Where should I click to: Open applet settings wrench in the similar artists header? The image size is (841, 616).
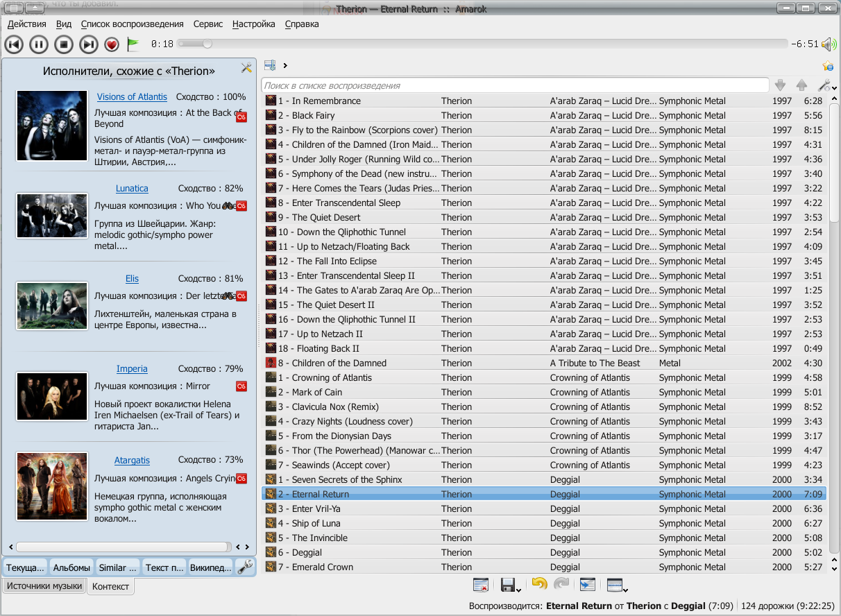pos(246,68)
